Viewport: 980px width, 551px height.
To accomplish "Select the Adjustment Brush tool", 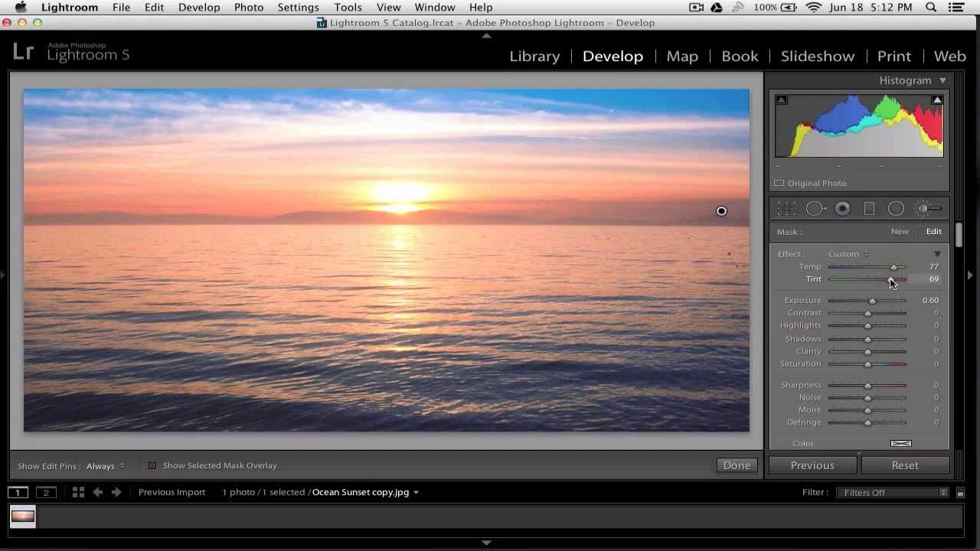I will (x=928, y=209).
